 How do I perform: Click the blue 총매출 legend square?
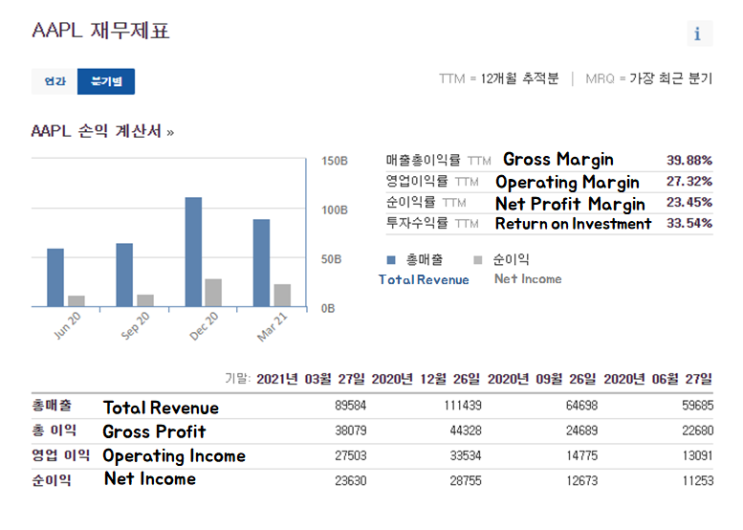[391, 260]
